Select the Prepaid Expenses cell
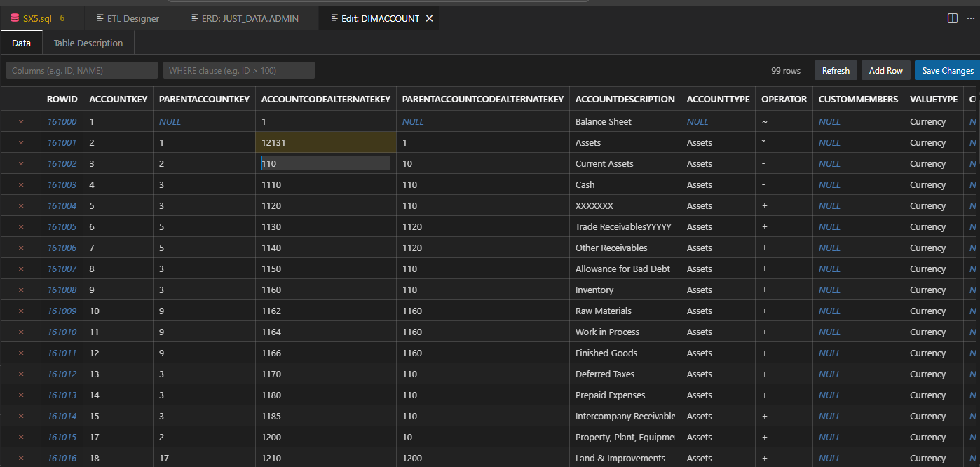Image resolution: width=980 pixels, height=467 pixels. (625, 395)
